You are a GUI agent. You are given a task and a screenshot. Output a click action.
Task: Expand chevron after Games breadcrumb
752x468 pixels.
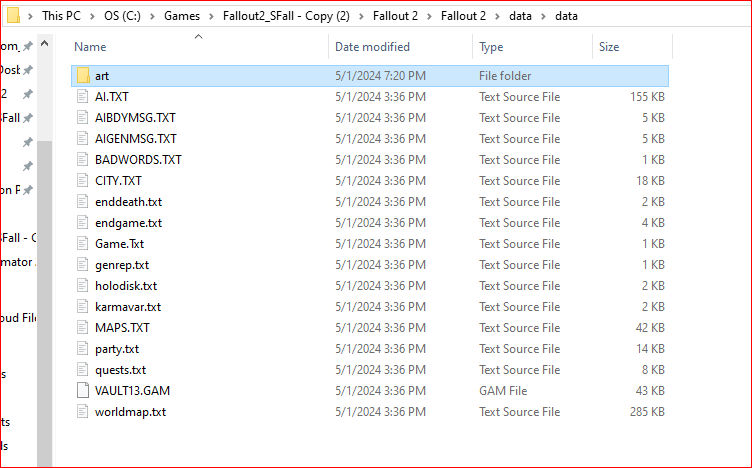pos(212,16)
